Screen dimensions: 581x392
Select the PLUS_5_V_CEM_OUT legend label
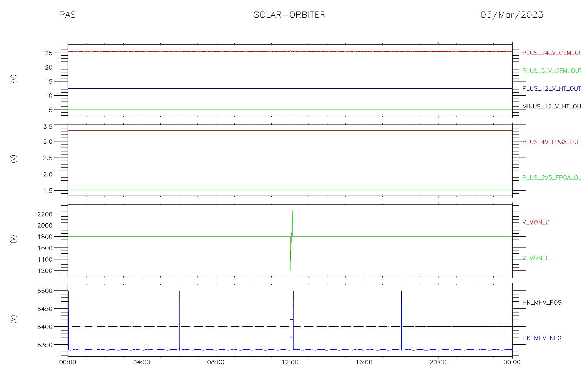click(x=551, y=71)
